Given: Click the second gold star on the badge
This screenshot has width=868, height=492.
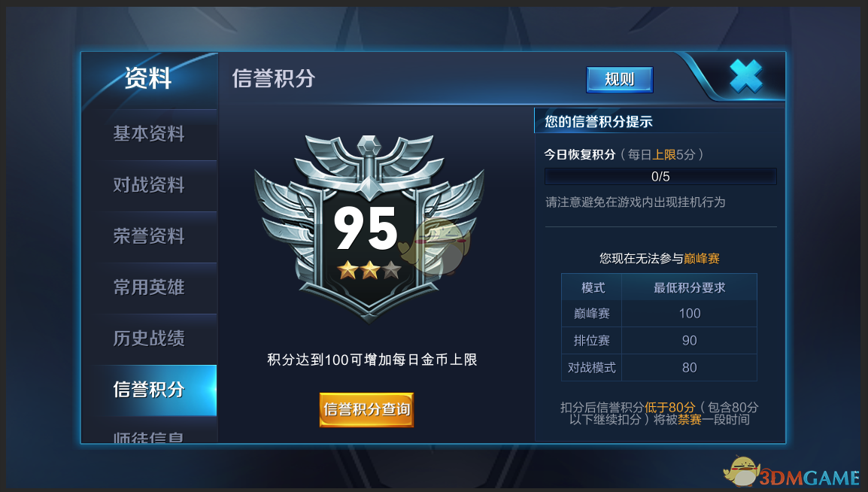Looking at the screenshot, I should 370,270.
